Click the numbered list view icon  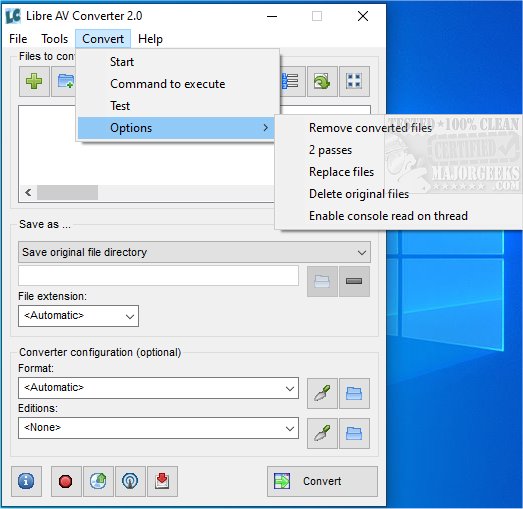(293, 81)
